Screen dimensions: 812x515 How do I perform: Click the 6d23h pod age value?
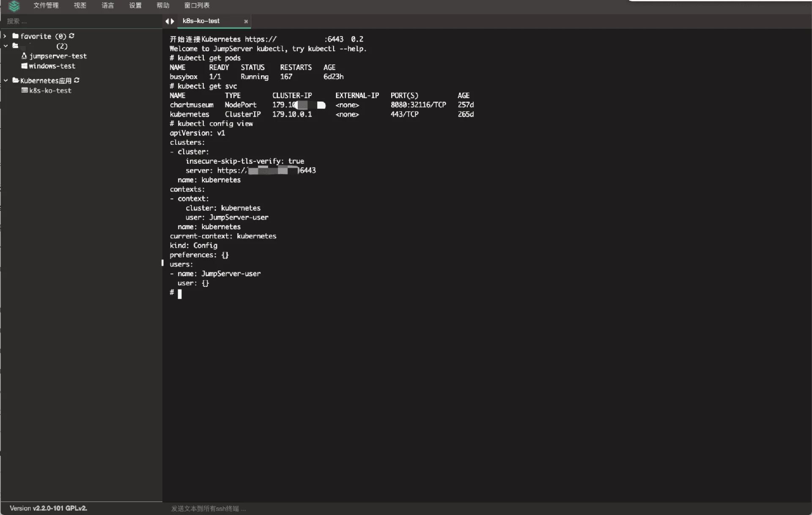[333, 77]
